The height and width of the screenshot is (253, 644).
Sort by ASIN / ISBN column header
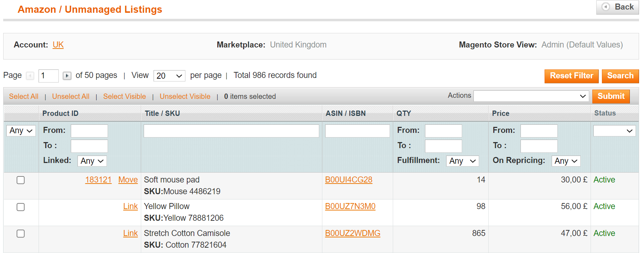pos(346,113)
